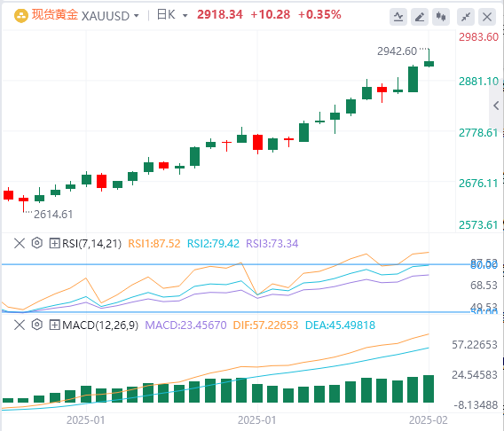This screenshot has height=431, width=504.
Task: Click the gold coin symbol icon
Action: [x=21, y=16]
